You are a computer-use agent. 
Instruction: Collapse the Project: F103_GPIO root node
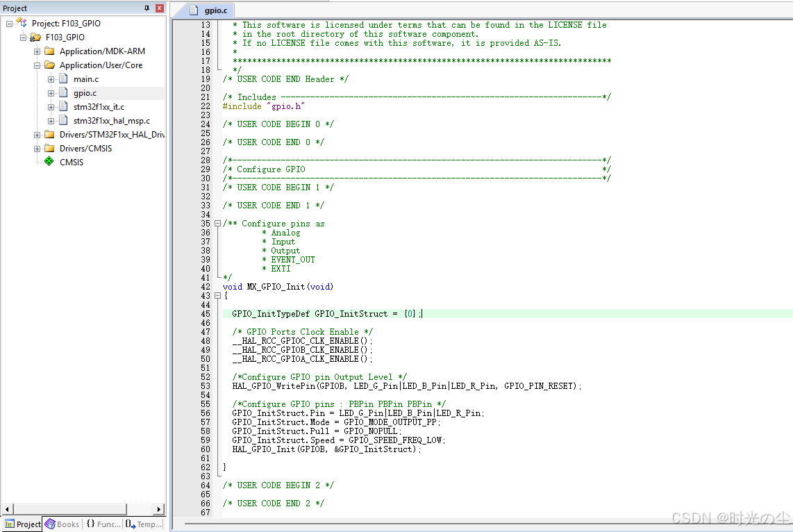pos(9,24)
